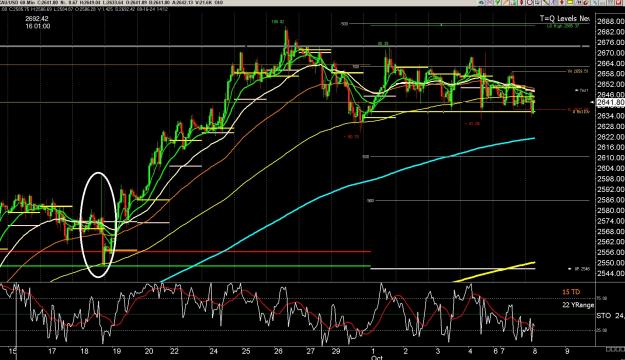625x360 pixels.
Task: Click the Oct month label on the time axis
Action: (377, 358)
